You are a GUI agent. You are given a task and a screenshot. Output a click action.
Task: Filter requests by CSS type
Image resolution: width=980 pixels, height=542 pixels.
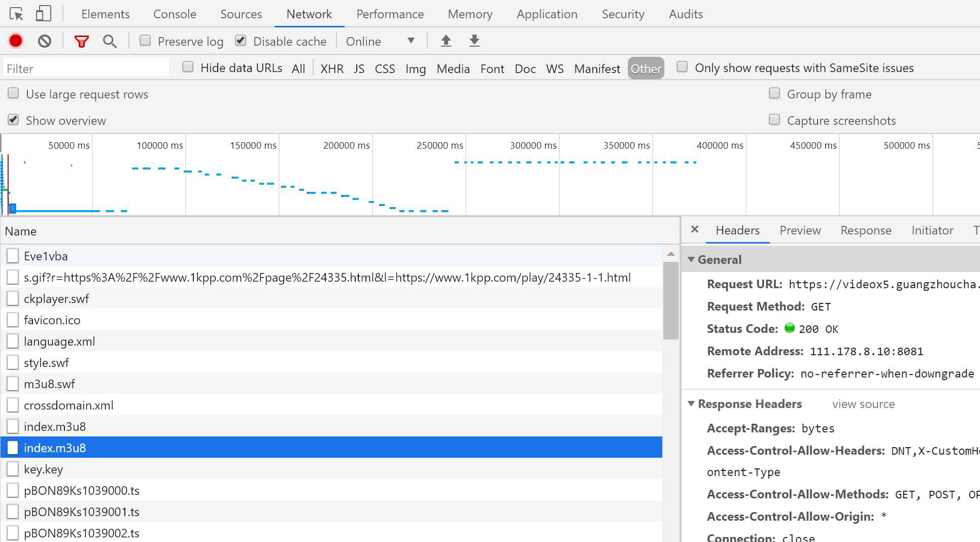pos(385,69)
